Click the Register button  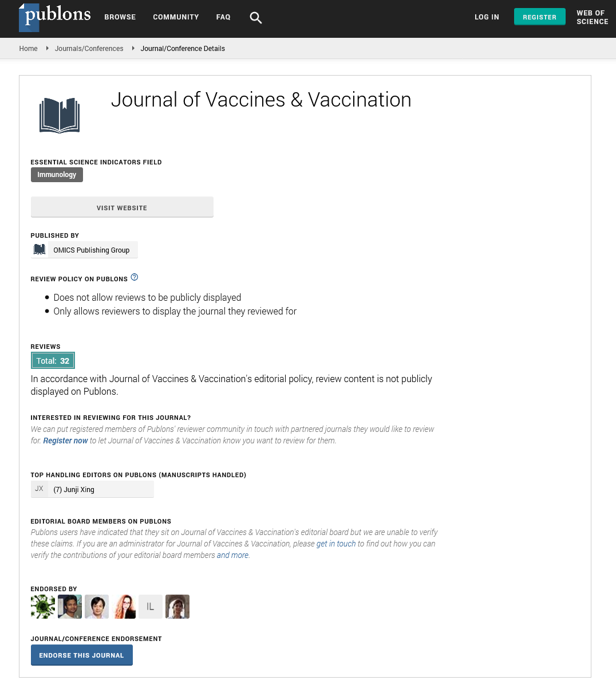540,17
